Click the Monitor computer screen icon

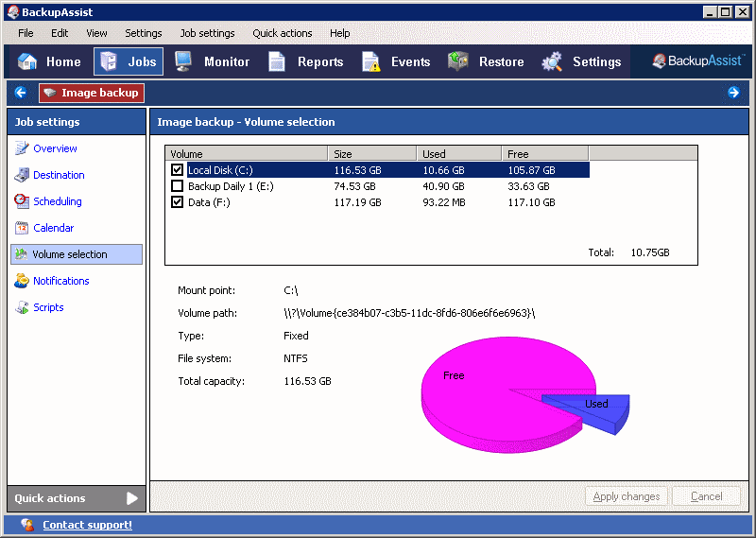[183, 61]
